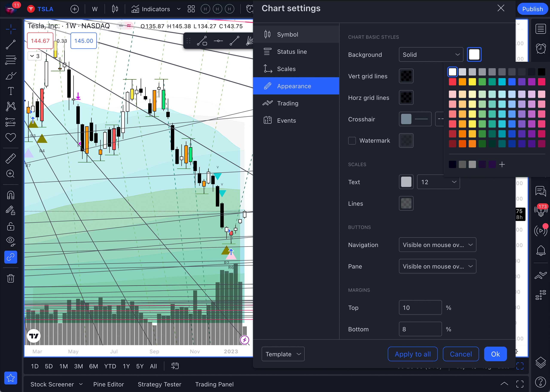Open the alarm clock alerts panel
550x392 pixels.
pos(541,49)
